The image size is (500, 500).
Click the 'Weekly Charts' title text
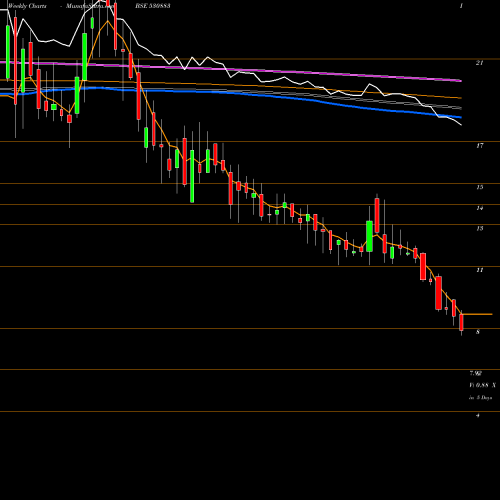click(x=27, y=6)
